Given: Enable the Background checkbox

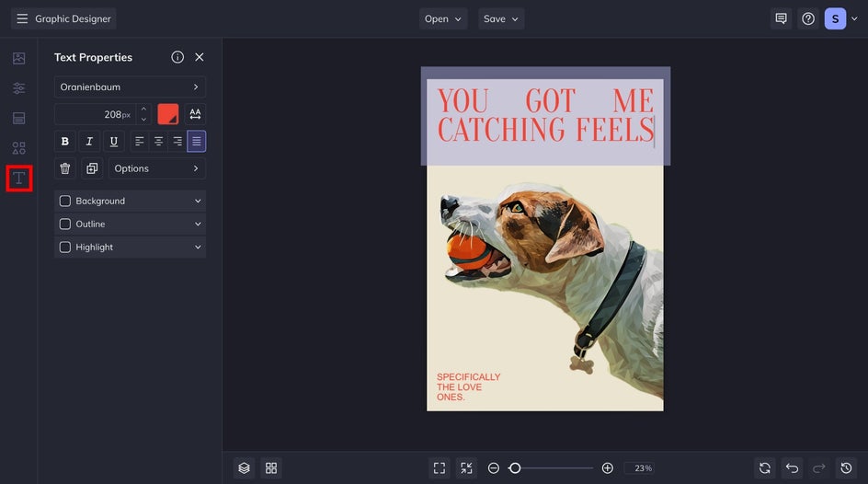Looking at the screenshot, I should click(x=64, y=201).
